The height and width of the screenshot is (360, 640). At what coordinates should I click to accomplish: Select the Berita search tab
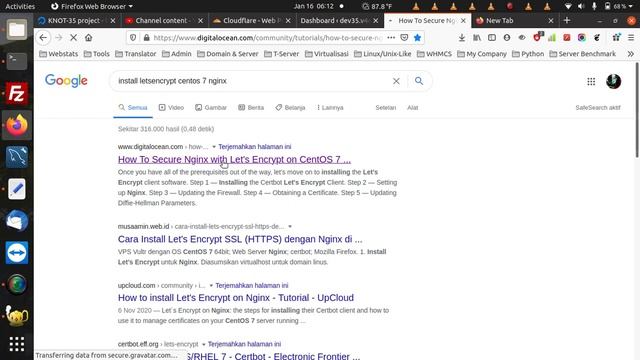click(x=251, y=108)
